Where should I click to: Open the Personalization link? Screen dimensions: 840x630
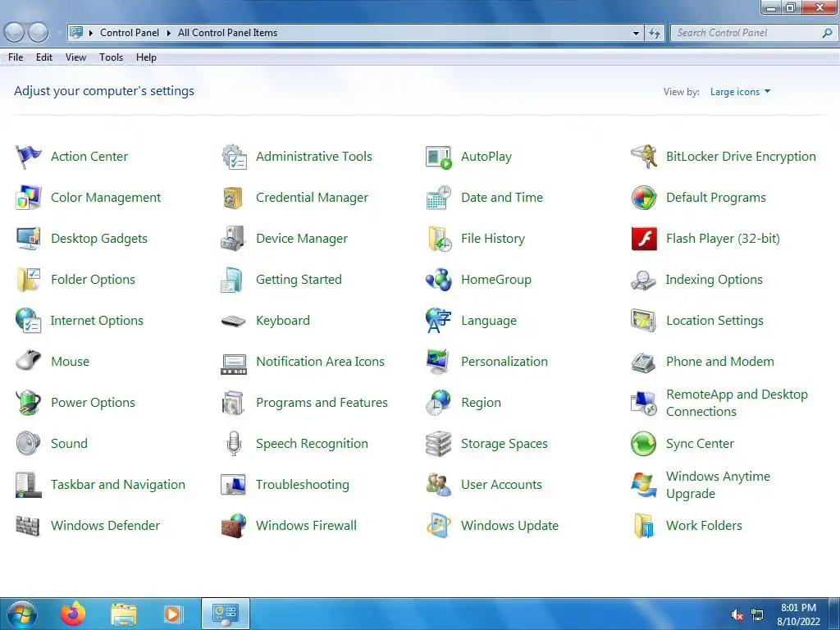tap(504, 362)
